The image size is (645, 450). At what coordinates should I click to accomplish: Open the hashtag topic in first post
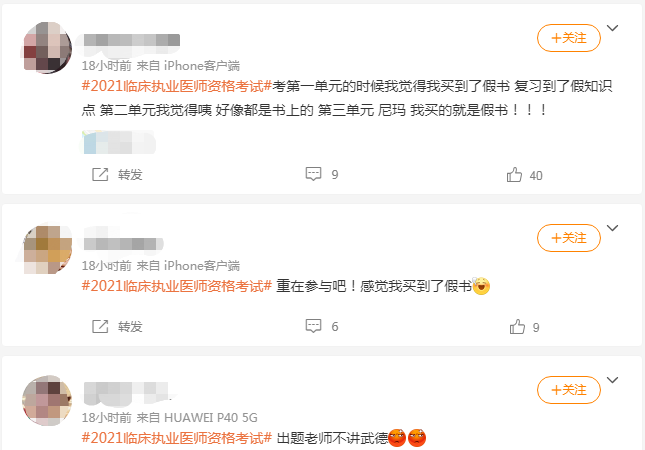coord(177,86)
